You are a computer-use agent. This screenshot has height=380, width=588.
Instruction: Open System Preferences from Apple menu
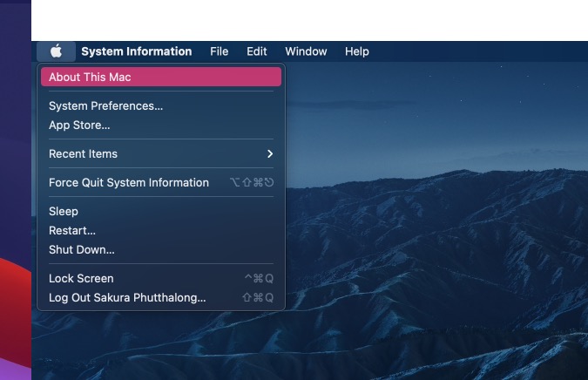point(105,105)
